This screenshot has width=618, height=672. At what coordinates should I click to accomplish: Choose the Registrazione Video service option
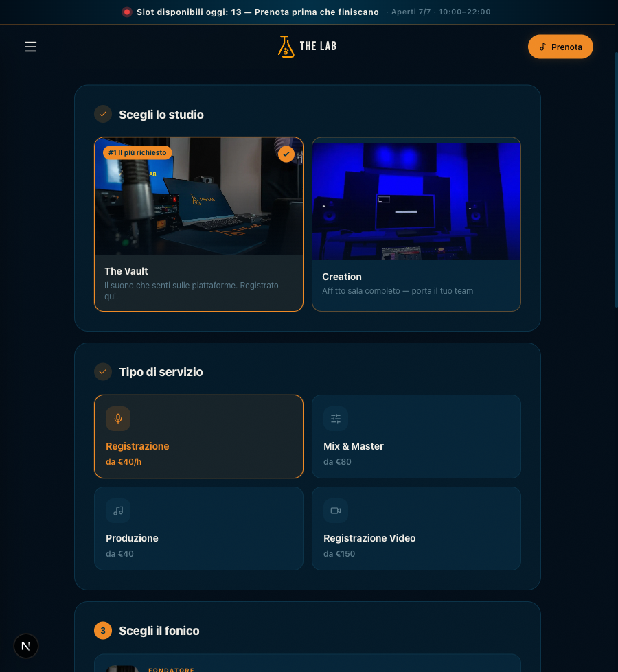tap(416, 529)
